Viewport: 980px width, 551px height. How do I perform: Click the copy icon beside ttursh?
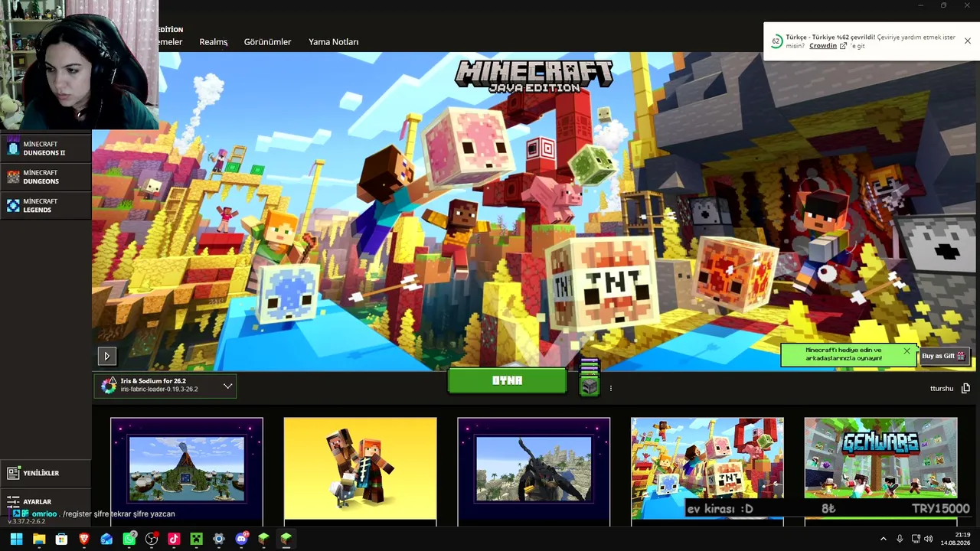point(965,388)
